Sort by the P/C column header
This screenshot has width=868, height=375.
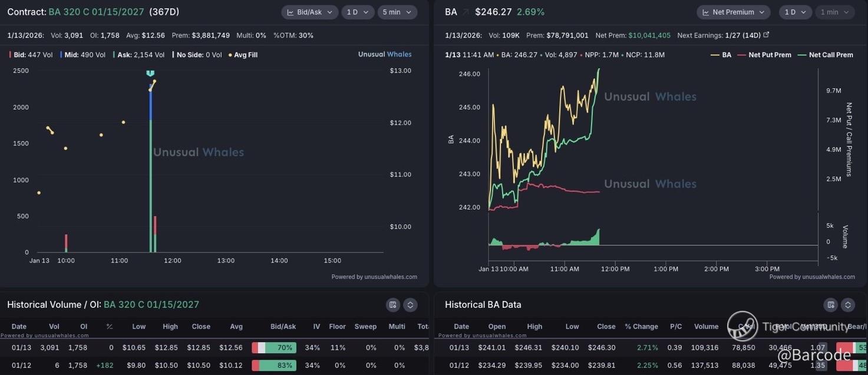[676, 327]
